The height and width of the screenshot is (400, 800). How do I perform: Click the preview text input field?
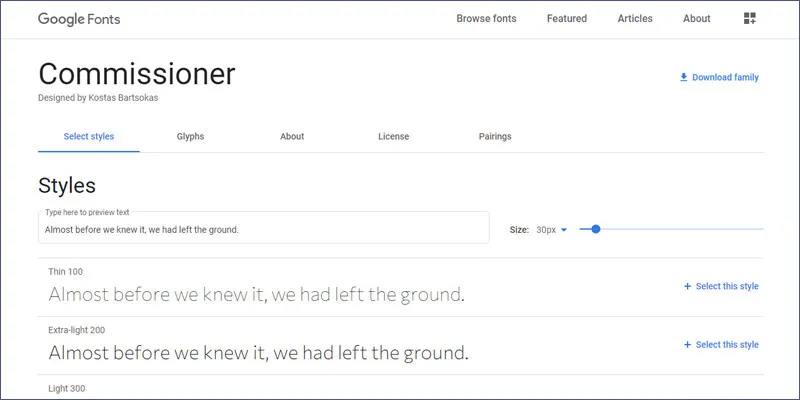(x=264, y=230)
